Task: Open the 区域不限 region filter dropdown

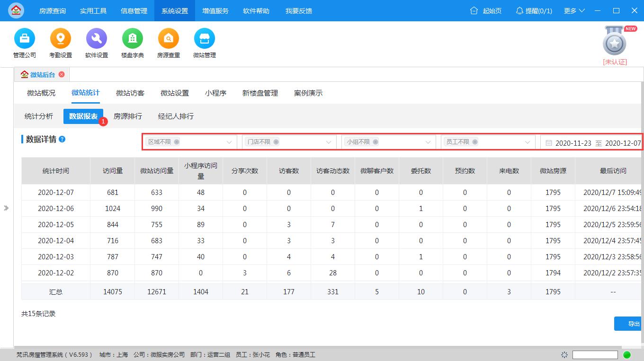Action: (229, 141)
